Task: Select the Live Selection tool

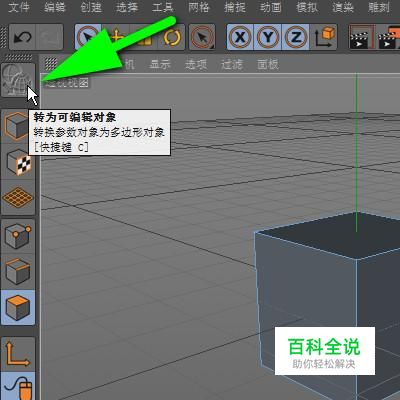Action: [x=88, y=37]
